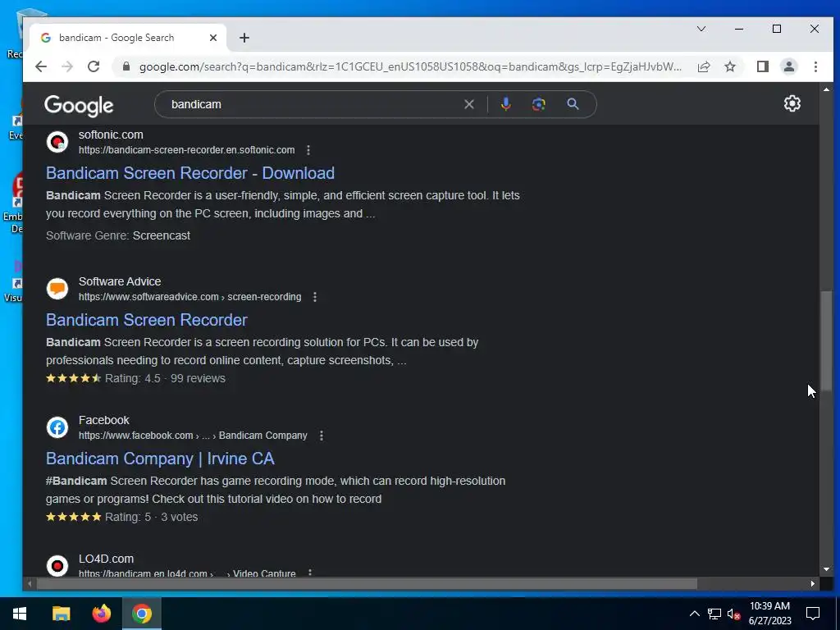This screenshot has width=840, height=630.
Task: Start voice search with the microphone
Action: (505, 104)
